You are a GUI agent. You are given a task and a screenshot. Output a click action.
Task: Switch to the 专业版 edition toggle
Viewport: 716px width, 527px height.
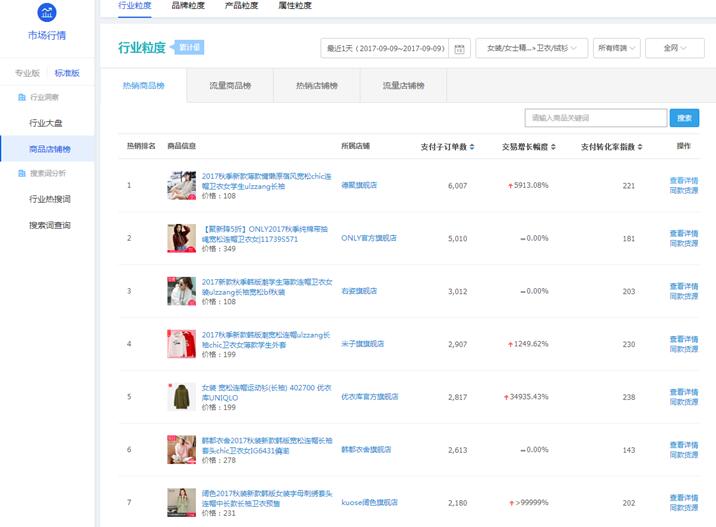[27, 73]
